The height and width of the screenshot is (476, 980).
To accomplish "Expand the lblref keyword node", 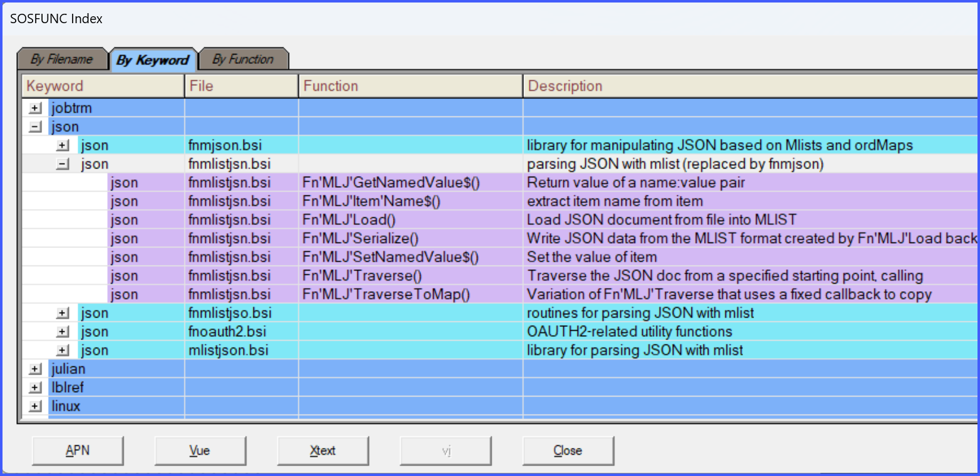I will (x=36, y=388).
